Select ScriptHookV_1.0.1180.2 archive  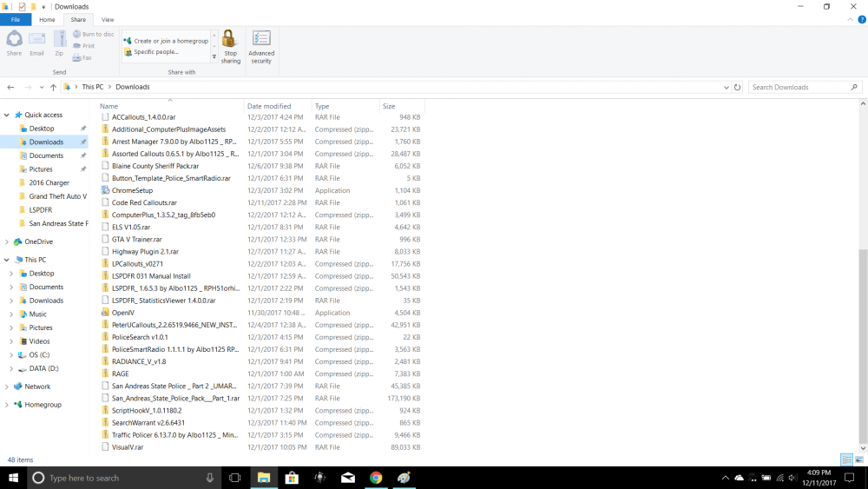[x=147, y=410]
